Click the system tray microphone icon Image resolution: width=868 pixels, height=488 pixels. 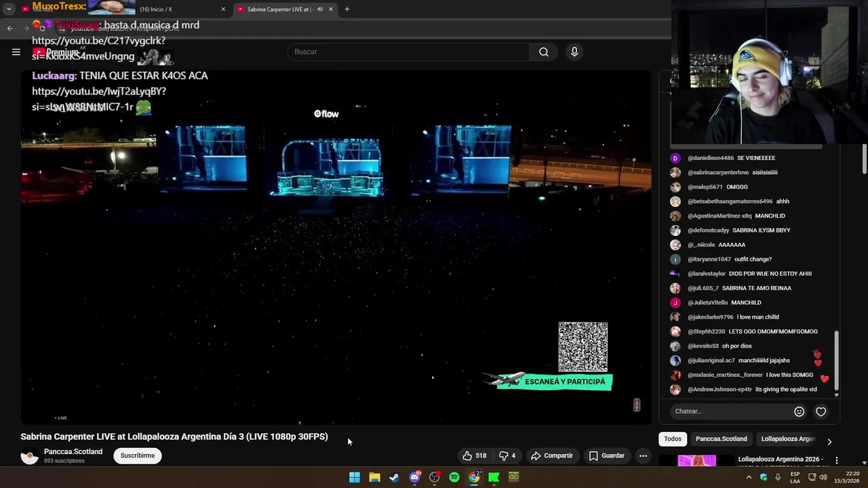pos(778,477)
